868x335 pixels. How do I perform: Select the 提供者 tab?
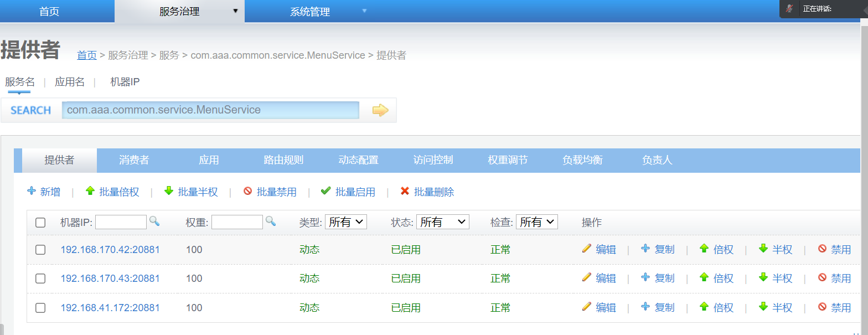point(59,160)
